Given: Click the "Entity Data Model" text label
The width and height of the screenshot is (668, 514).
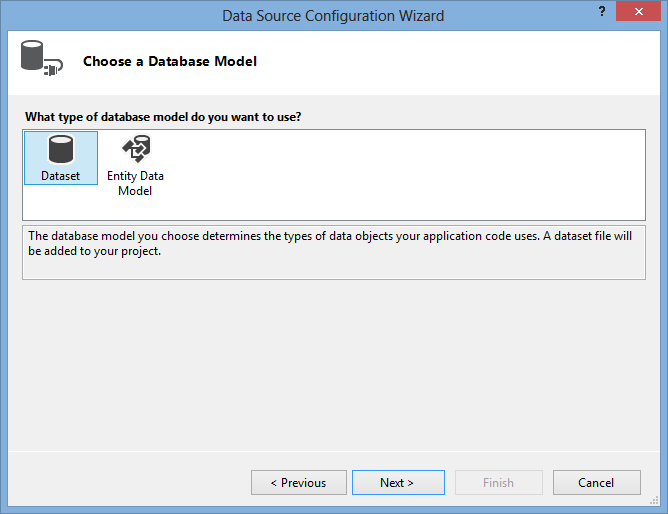Looking at the screenshot, I should (135, 183).
